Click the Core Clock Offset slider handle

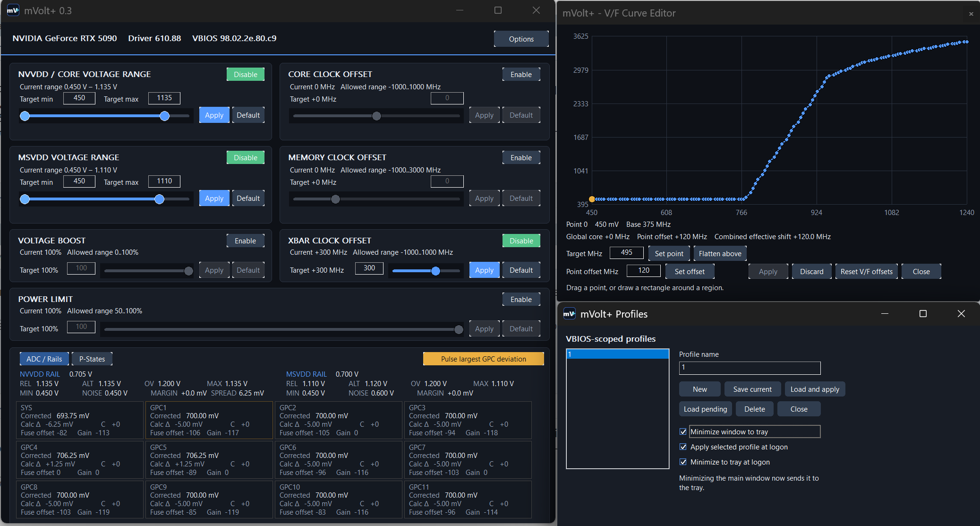[376, 116]
